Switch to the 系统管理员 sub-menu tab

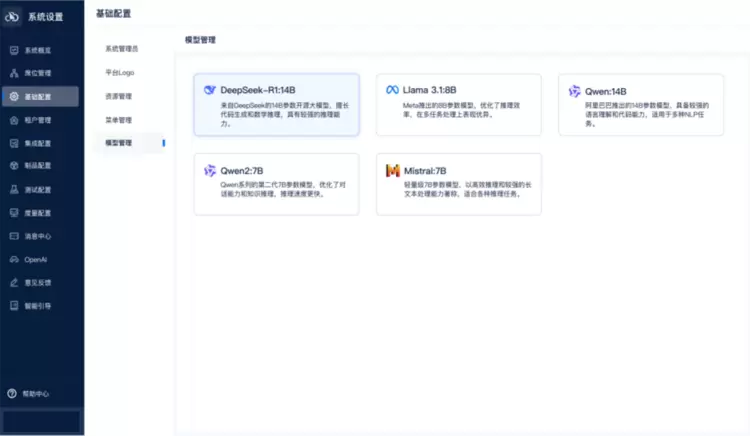(121, 48)
